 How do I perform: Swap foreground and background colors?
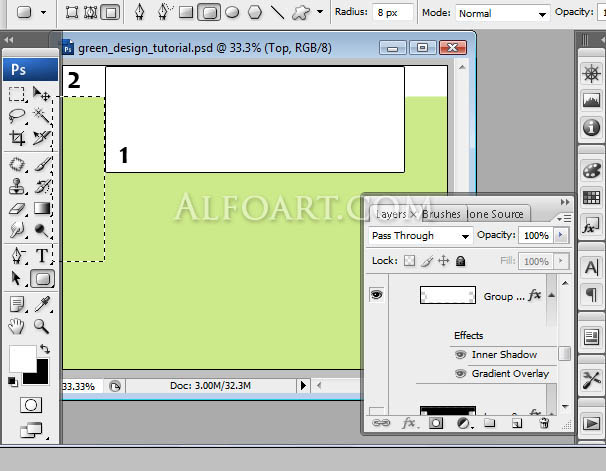click(44, 349)
